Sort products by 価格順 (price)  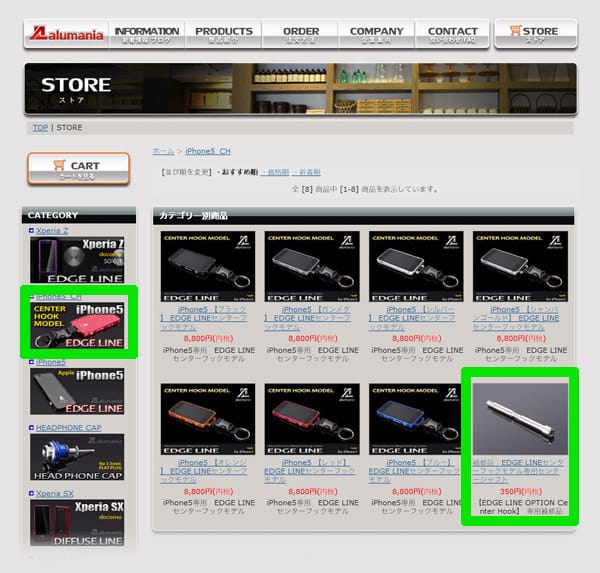276,172
